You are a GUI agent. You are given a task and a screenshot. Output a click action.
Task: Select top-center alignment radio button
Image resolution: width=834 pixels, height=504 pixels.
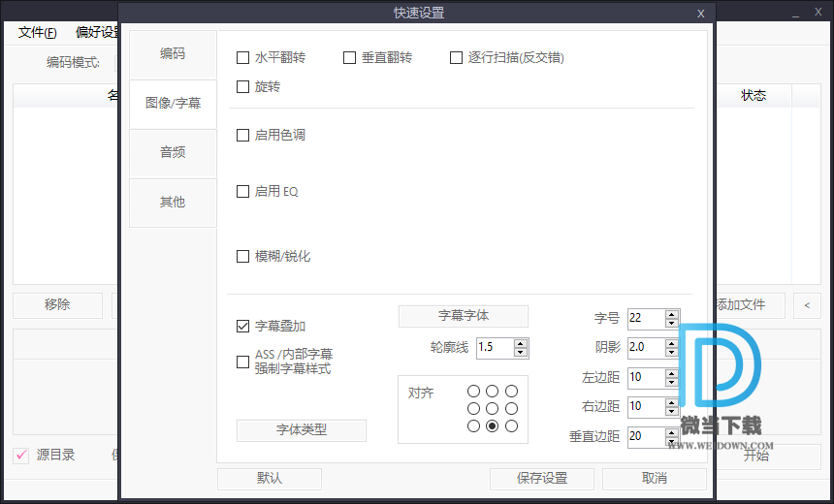(x=492, y=392)
